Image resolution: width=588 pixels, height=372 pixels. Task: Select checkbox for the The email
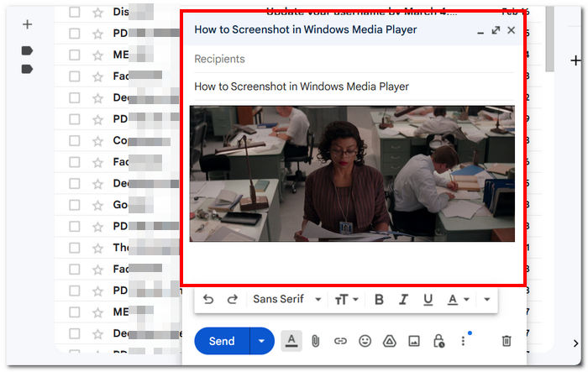coord(74,248)
